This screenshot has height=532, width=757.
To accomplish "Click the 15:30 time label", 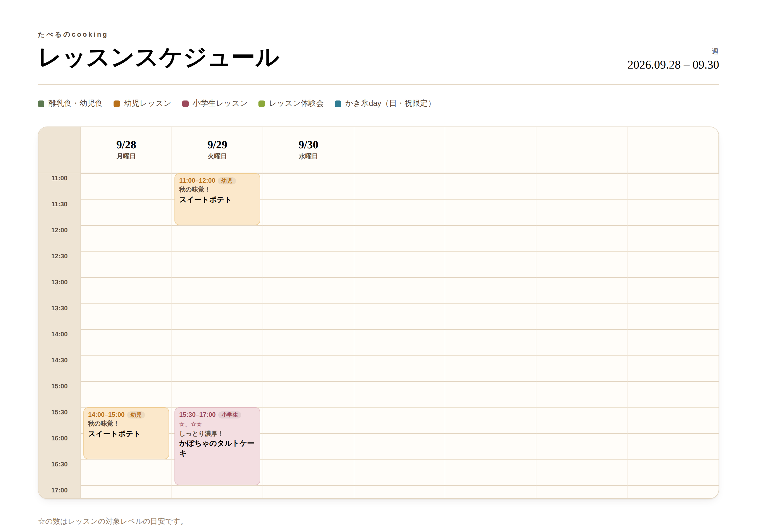I will click(59, 412).
